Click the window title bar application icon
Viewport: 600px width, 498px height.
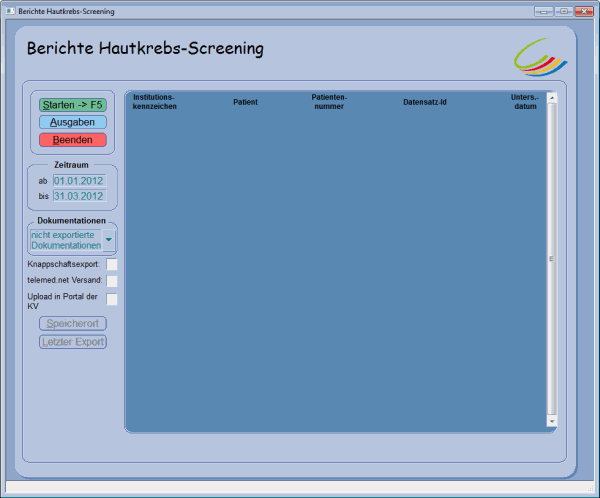point(10,11)
